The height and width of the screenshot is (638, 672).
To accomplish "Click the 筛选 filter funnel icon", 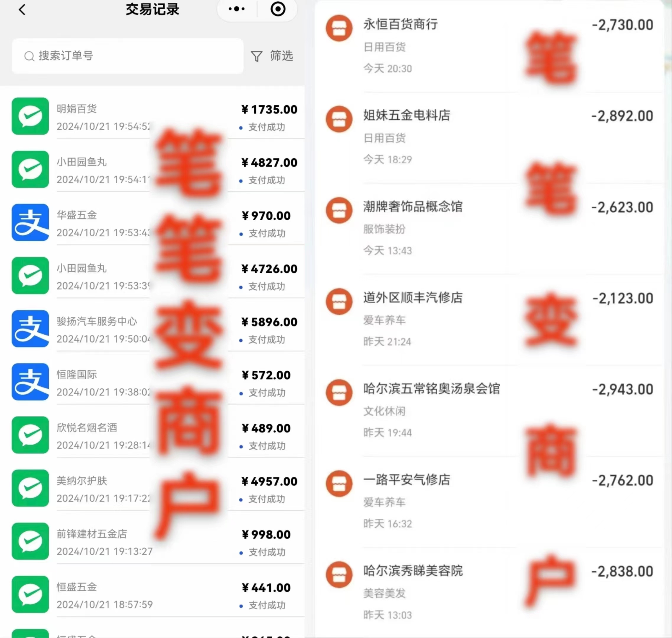I will click(x=256, y=56).
